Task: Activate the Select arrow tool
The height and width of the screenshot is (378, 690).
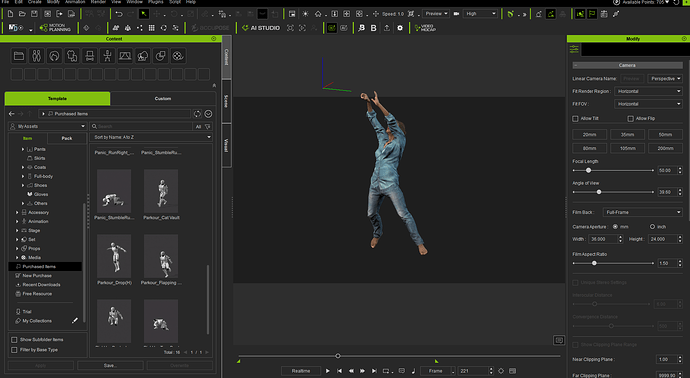Action: coord(144,14)
